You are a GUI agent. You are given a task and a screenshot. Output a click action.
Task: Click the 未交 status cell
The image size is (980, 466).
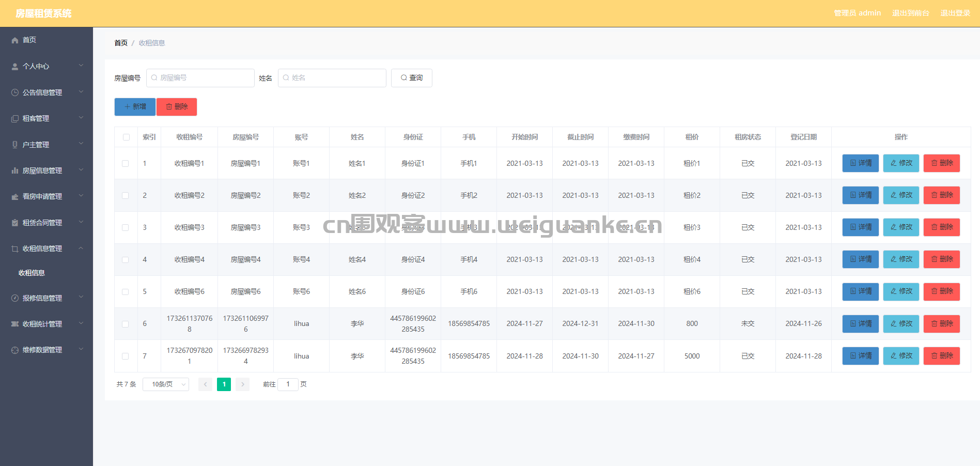(748, 324)
